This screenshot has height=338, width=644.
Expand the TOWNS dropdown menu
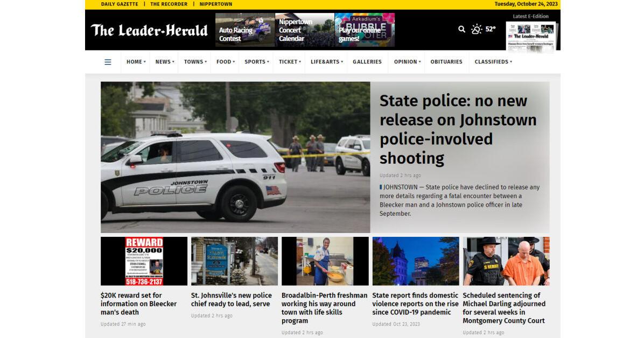(x=194, y=61)
